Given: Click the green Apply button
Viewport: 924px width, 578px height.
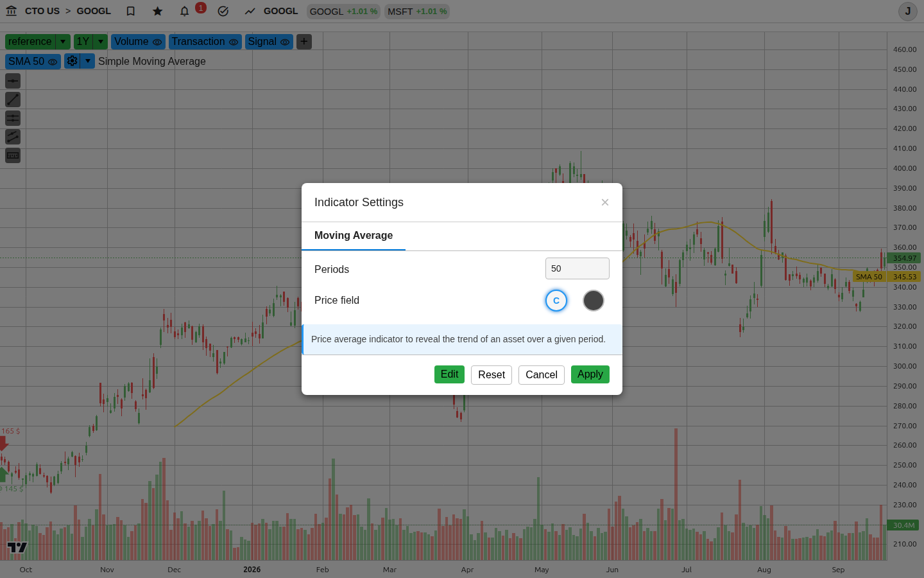Looking at the screenshot, I should pyautogui.click(x=590, y=374).
